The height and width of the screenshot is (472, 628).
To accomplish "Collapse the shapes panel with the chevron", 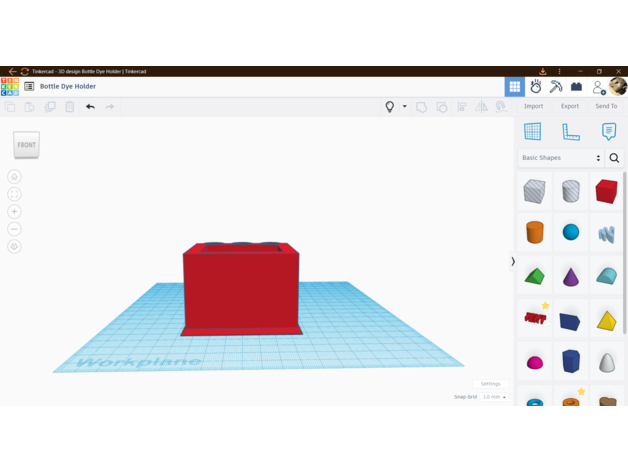I will (x=513, y=262).
